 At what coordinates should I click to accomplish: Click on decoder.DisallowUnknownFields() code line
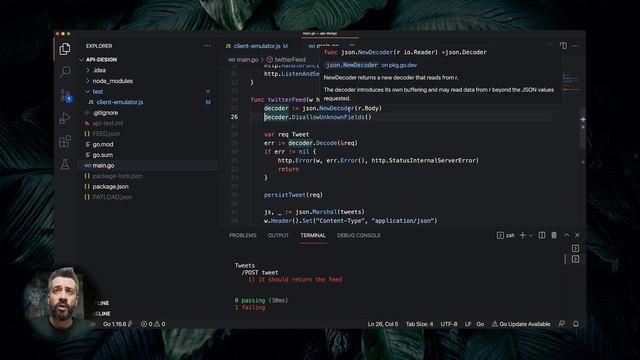(318, 117)
